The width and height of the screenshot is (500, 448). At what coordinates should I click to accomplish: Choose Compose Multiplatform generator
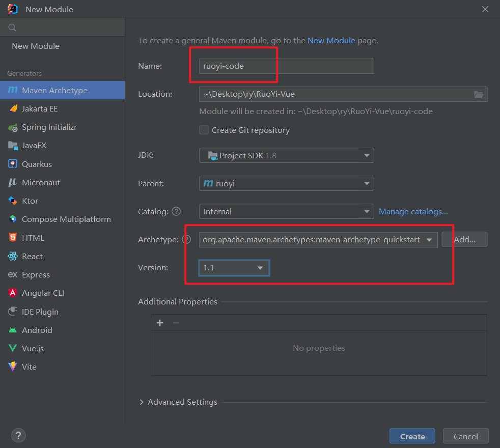[x=62, y=219]
